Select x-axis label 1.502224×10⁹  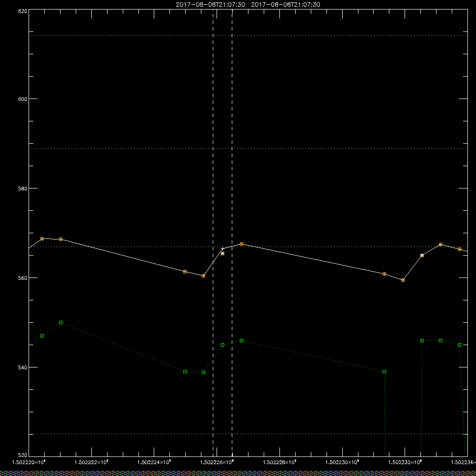(x=154, y=462)
